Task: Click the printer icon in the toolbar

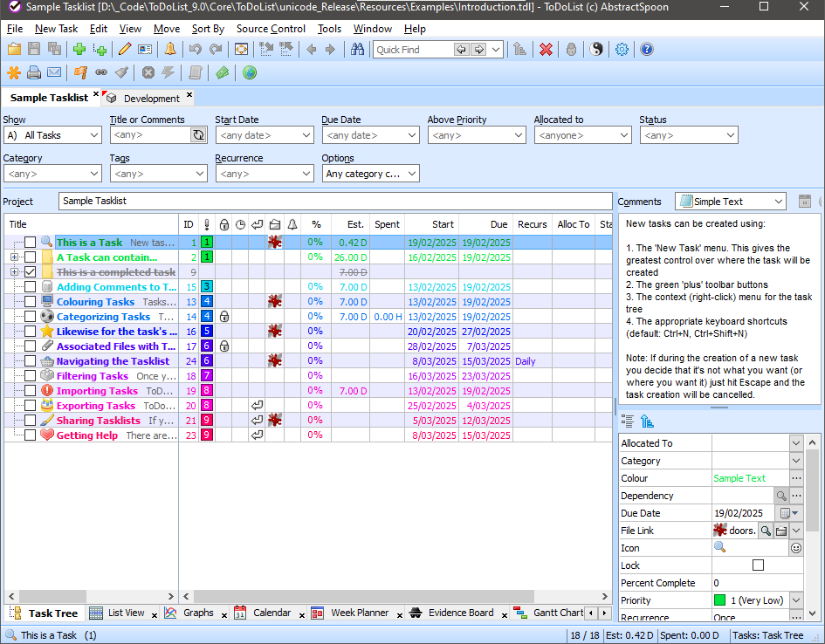Action: [x=34, y=72]
